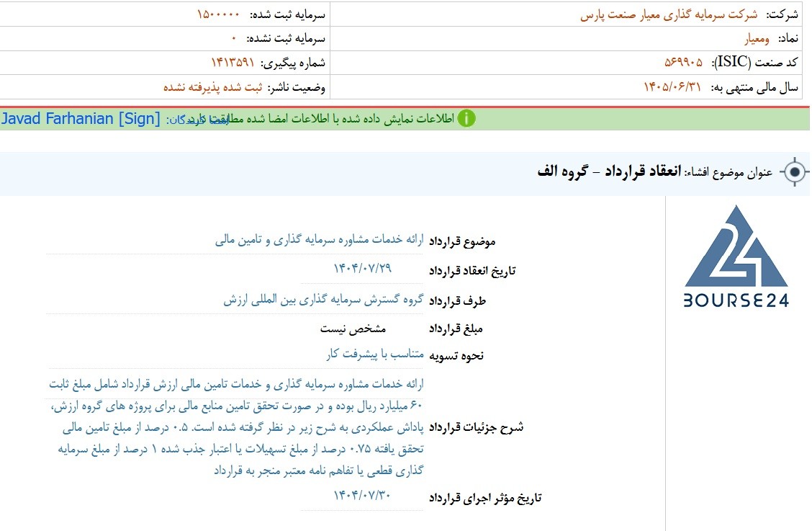Click the label "شماره پیگیری:"

[292, 63]
